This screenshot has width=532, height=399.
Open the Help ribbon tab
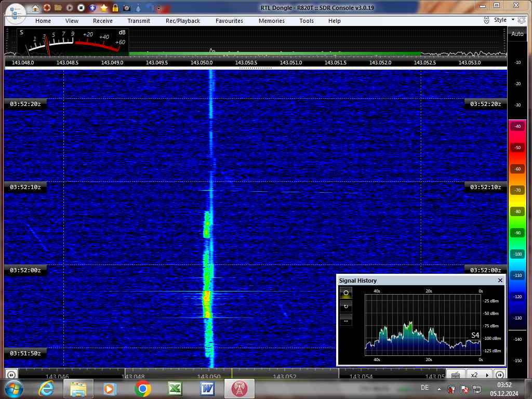(x=335, y=21)
